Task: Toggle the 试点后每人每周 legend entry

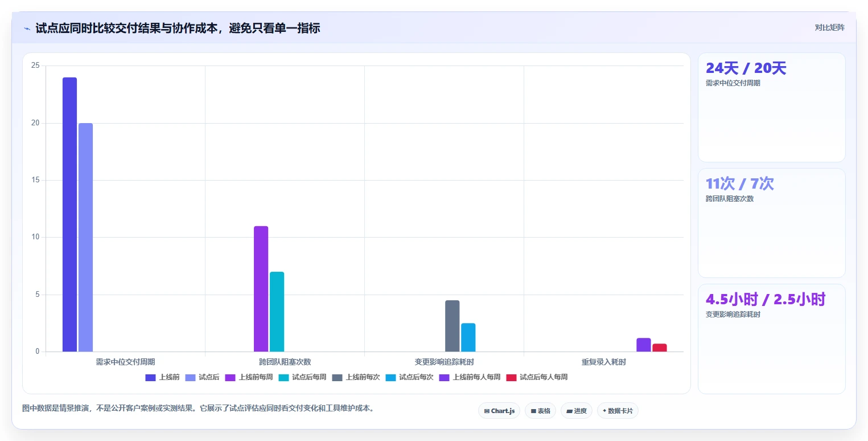Action: pyautogui.click(x=537, y=377)
